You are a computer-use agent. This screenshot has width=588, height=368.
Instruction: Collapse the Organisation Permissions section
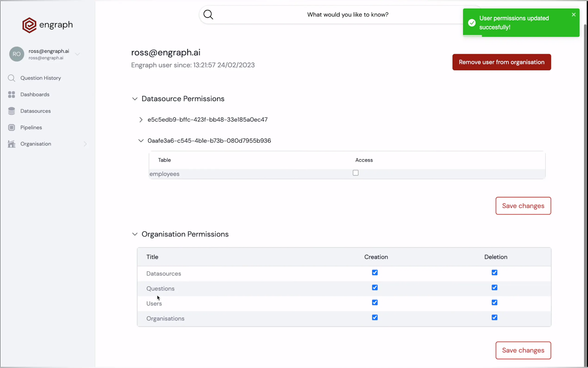pos(135,234)
